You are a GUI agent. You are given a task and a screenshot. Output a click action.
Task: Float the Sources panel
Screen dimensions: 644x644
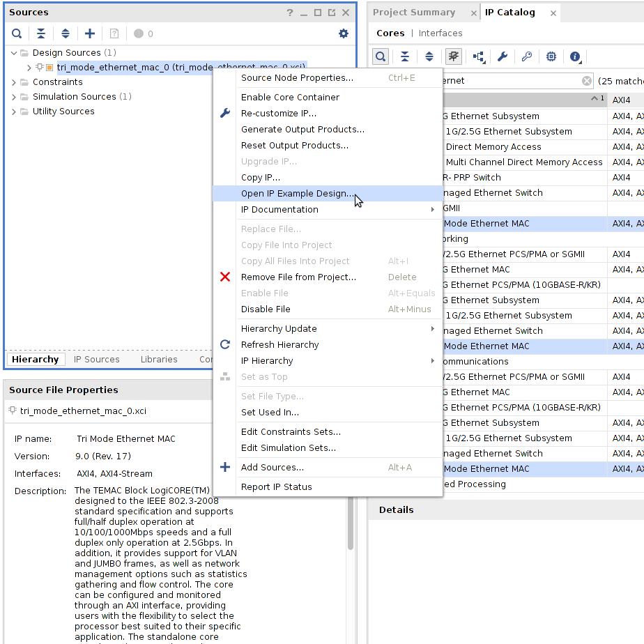point(332,13)
